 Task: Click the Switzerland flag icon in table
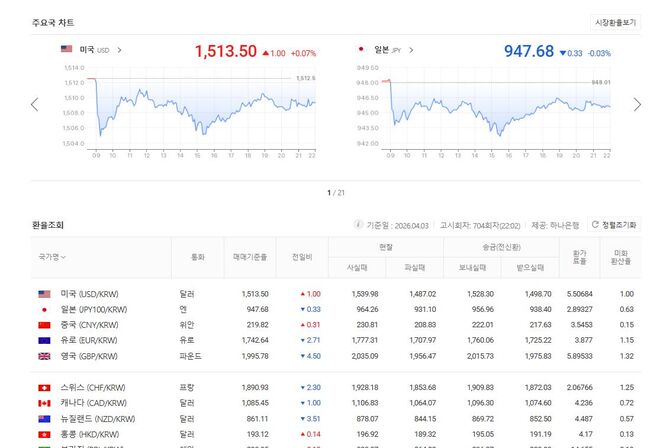coord(44,386)
